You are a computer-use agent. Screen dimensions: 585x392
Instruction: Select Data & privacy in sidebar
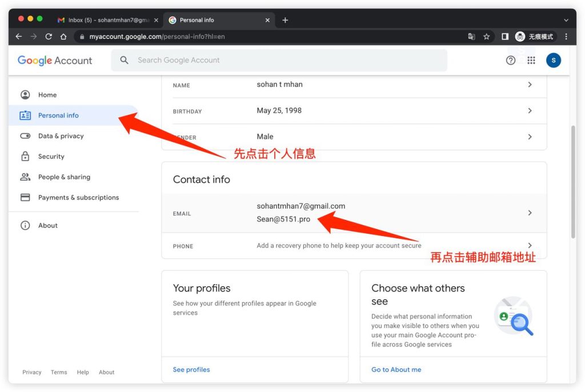point(61,136)
